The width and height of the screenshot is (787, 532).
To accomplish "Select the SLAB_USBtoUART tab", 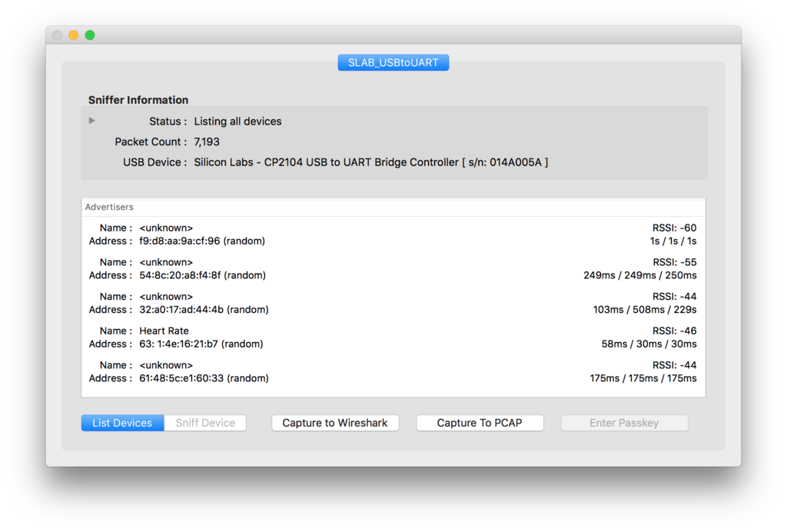I will click(393, 63).
